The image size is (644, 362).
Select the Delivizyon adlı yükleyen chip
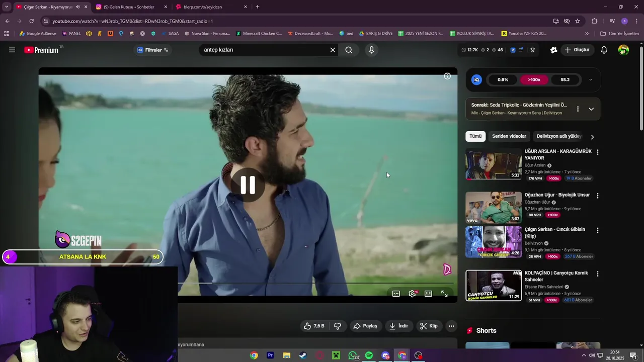pyautogui.click(x=558, y=136)
